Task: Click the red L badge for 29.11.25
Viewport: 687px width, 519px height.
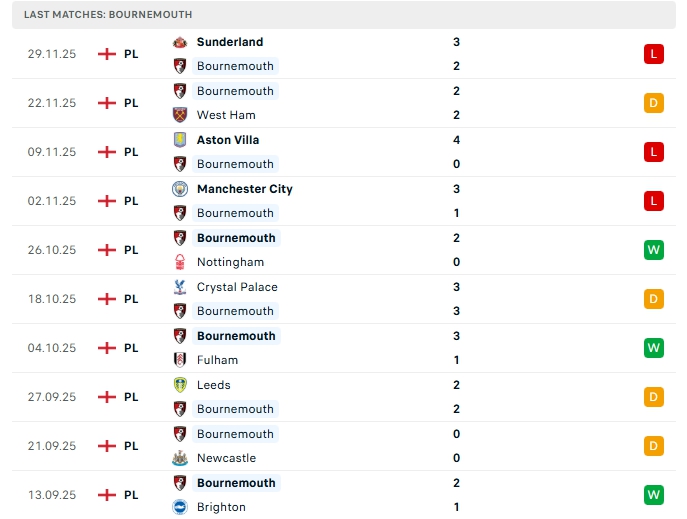Action: (x=654, y=54)
